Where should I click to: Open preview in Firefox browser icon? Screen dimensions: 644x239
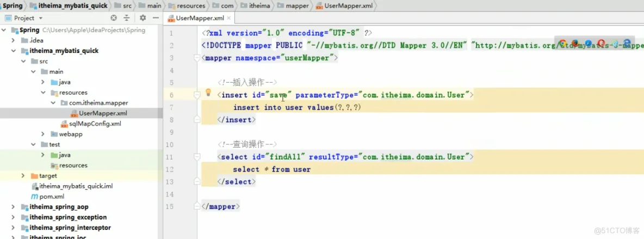coord(575,44)
